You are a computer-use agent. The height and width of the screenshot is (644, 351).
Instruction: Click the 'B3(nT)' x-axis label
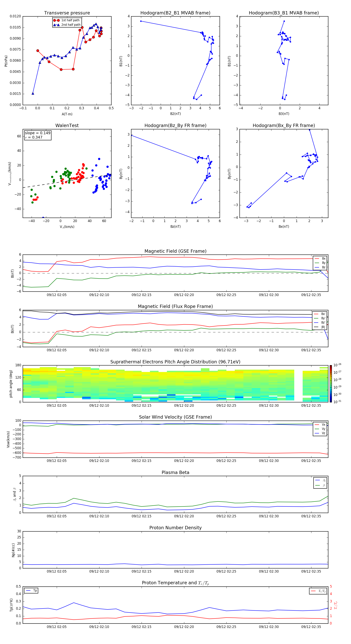coord(284,114)
